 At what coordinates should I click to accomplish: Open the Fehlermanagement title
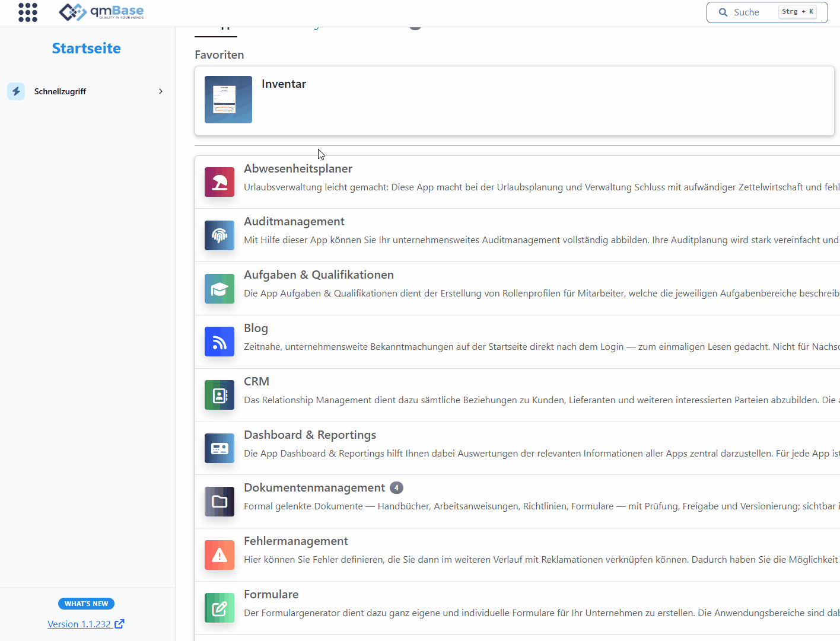pos(295,541)
